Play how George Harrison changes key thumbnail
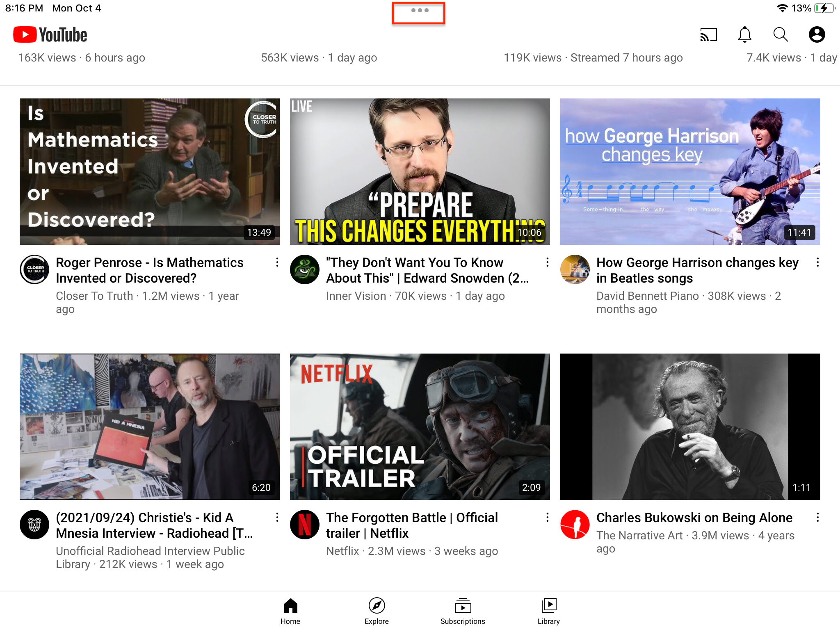The image size is (840, 630). [x=690, y=171]
